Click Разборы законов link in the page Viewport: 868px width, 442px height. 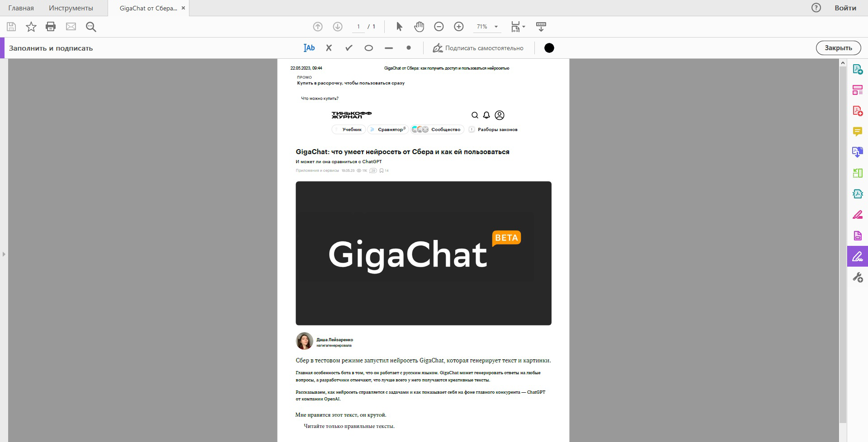[x=493, y=130]
